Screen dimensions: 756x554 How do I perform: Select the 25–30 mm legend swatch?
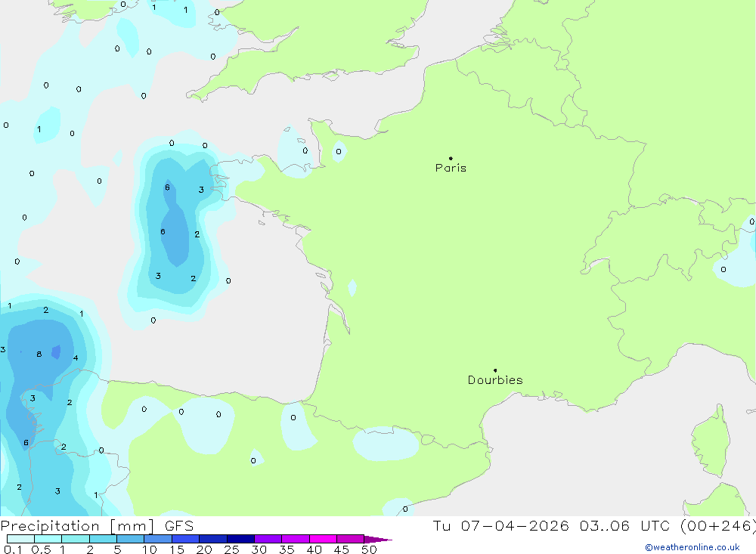(x=240, y=539)
